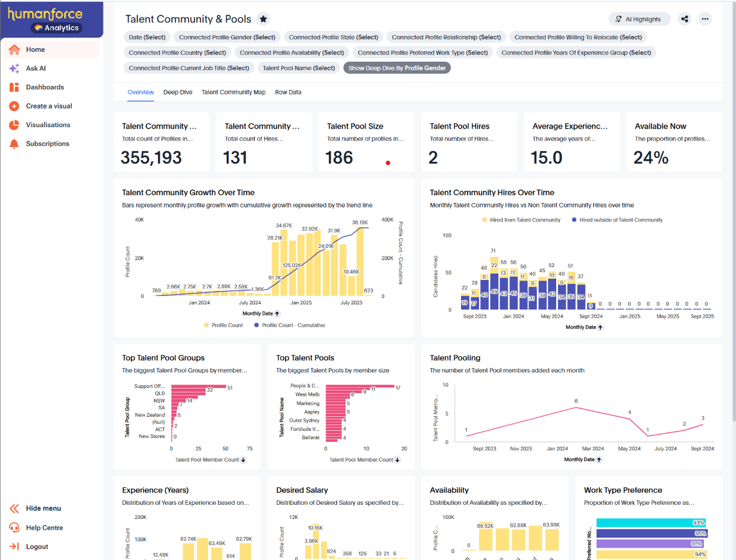
Task: Open the Connected Profile Gender filter
Action: pos(227,37)
